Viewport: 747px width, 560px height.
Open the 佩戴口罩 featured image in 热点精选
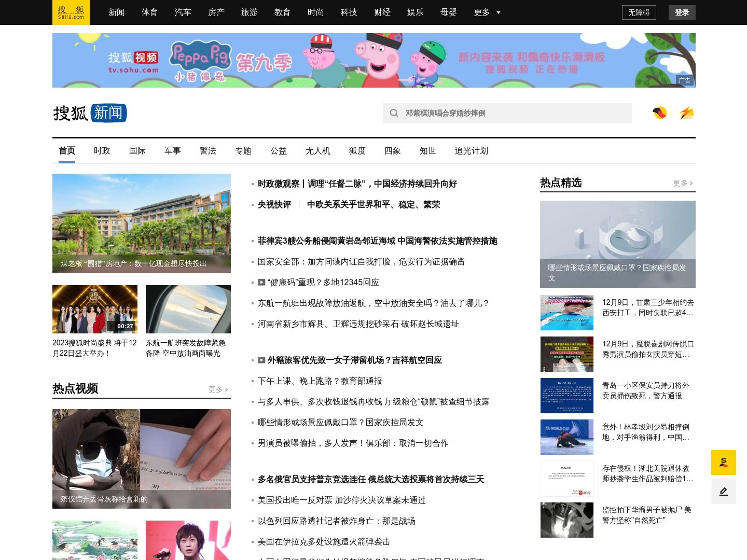click(x=618, y=244)
